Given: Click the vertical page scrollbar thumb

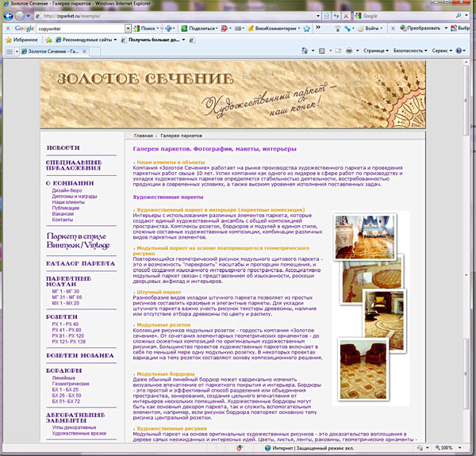Looking at the screenshot, I should coord(466,100).
